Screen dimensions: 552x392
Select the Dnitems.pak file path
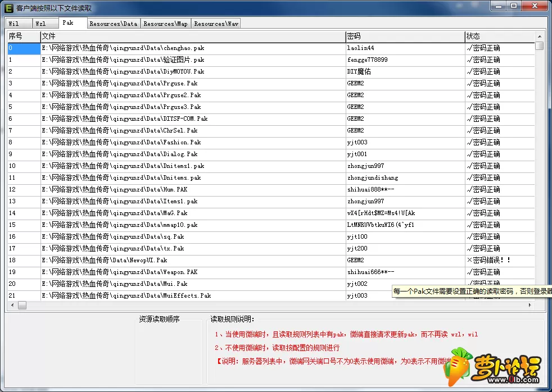coord(121,177)
